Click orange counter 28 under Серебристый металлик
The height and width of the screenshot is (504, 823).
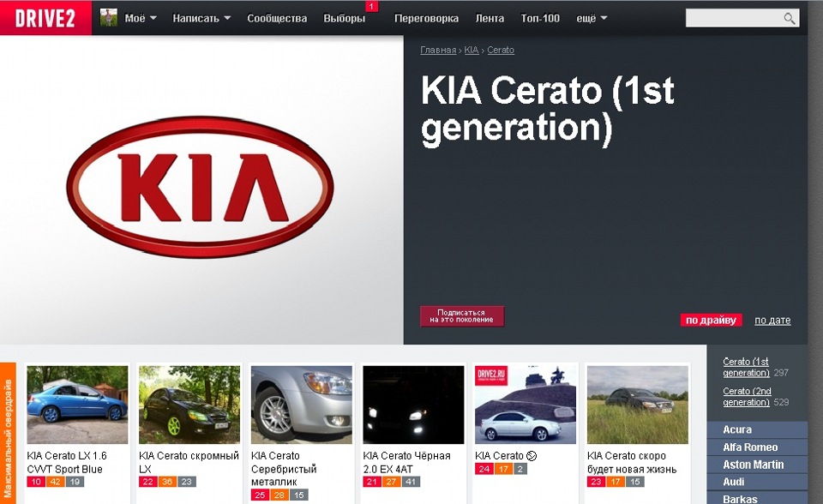(x=279, y=495)
